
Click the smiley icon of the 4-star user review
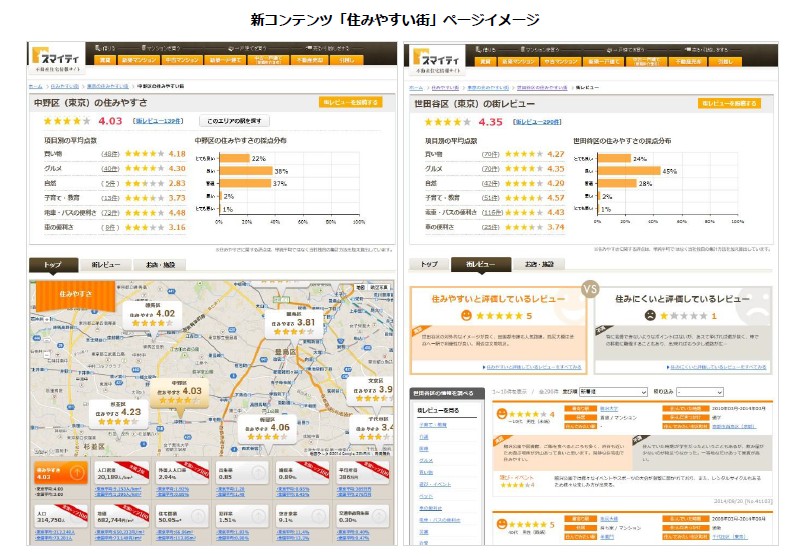501,413
